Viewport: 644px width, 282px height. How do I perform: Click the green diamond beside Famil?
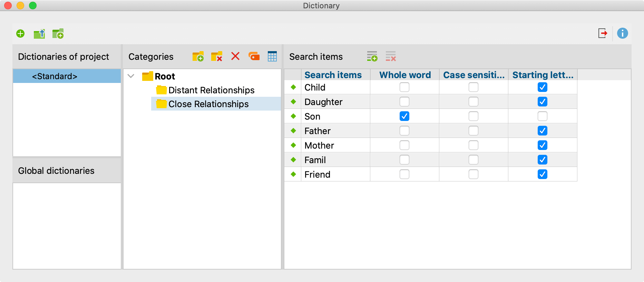point(293,160)
